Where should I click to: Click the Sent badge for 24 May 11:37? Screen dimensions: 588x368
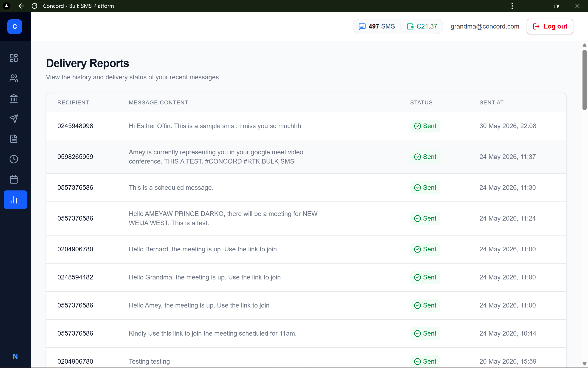pos(425,157)
